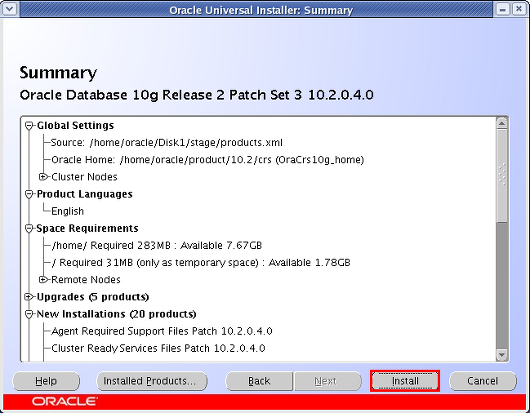Select the Global Settings label
The image size is (530, 413).
[x=75, y=126]
